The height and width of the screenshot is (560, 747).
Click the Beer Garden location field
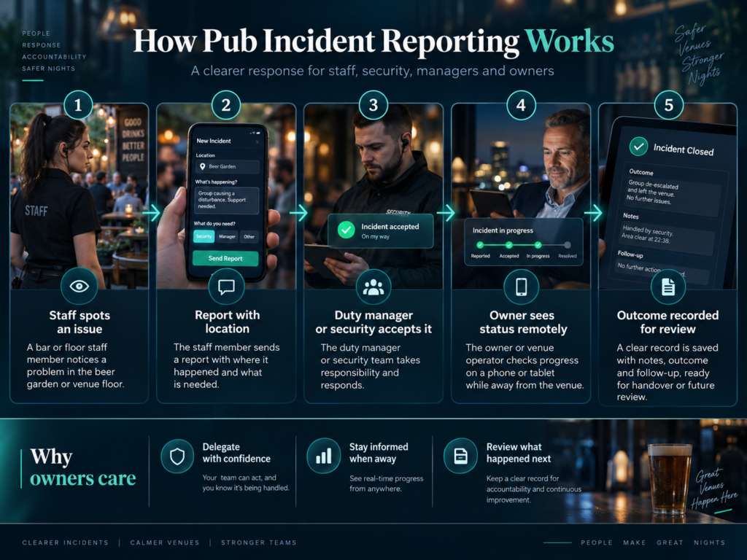[x=228, y=167]
